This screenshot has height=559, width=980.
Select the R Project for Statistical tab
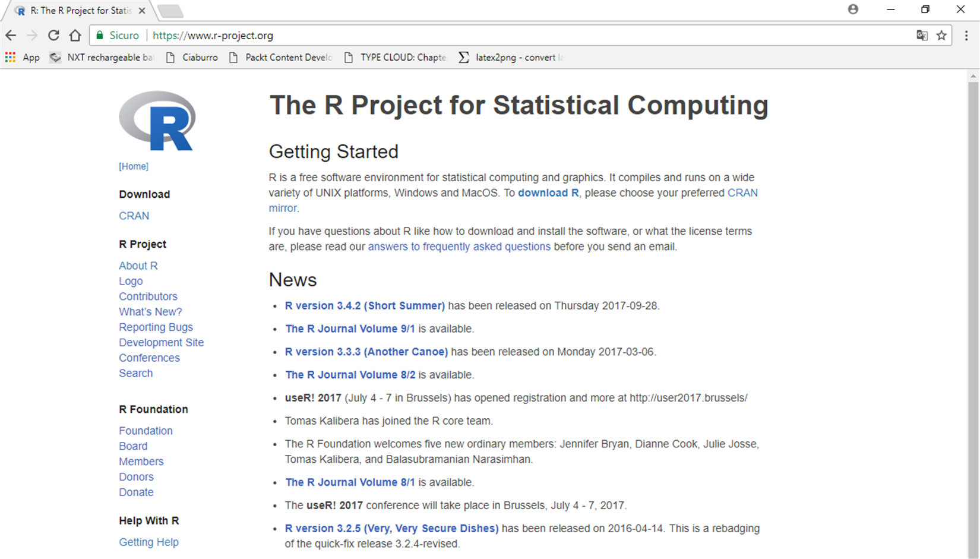[x=80, y=11]
